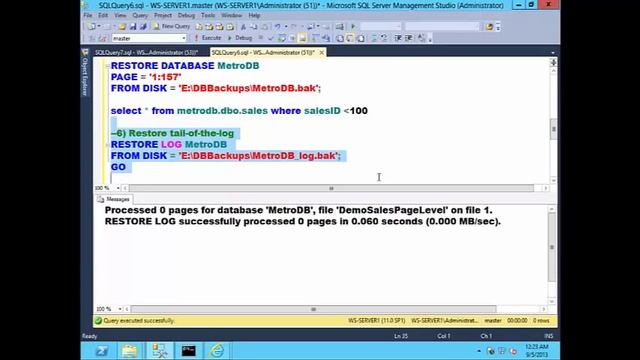Click the Decrease Indent icon
The width and height of the screenshot is (640, 360).
(x=398, y=38)
